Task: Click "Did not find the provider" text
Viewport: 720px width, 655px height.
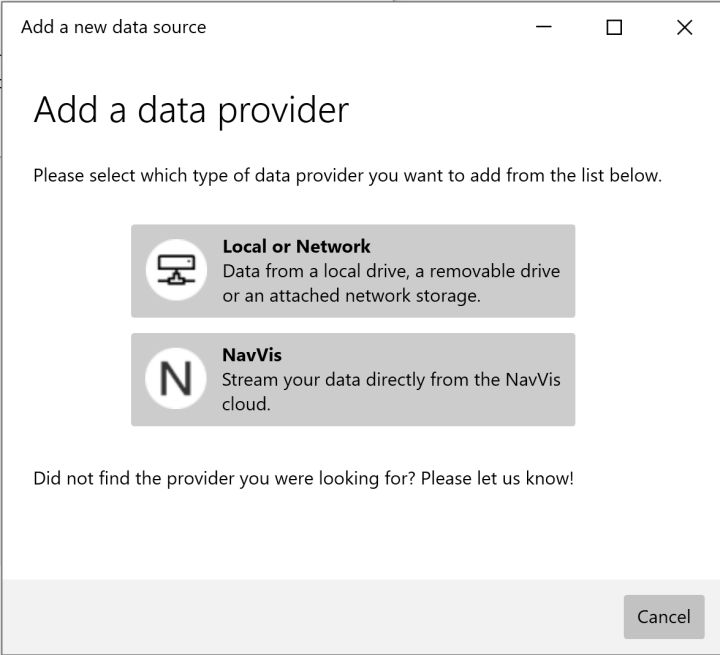Action: click(x=224, y=478)
